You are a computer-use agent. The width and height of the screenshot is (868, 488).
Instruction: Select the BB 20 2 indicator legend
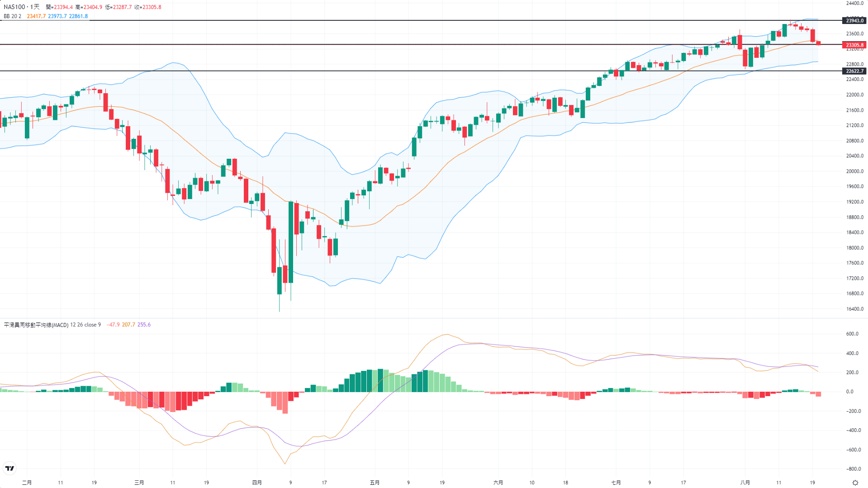(x=13, y=16)
